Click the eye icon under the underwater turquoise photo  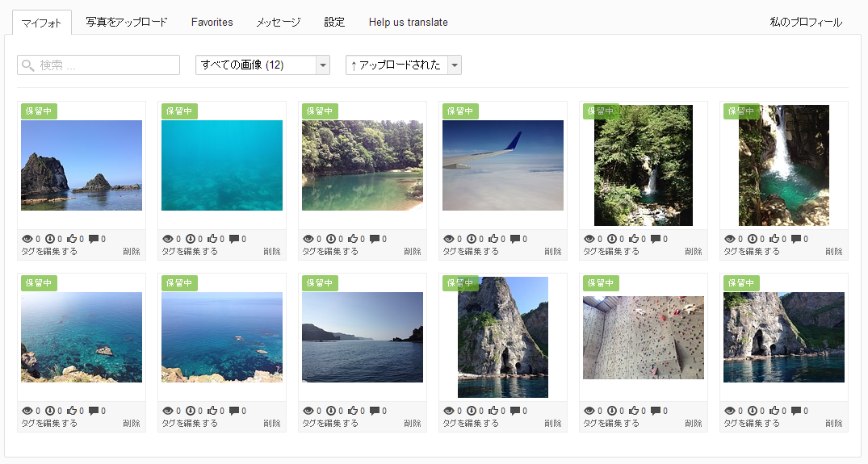[168, 239]
